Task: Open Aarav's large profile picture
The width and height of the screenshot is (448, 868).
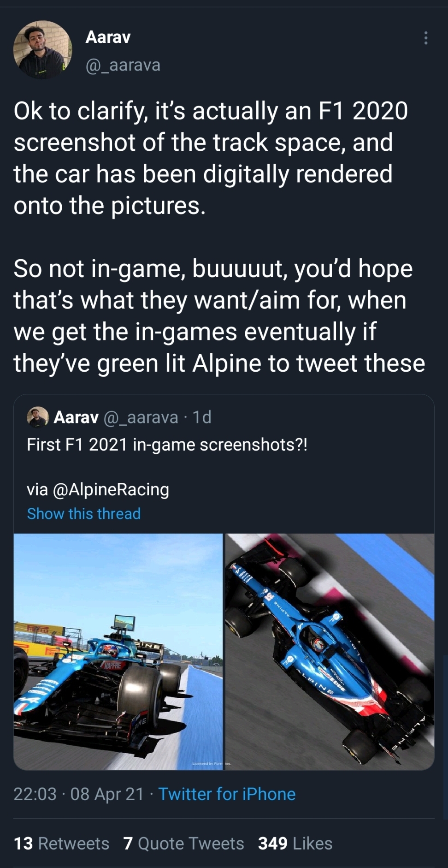Action: (43, 49)
